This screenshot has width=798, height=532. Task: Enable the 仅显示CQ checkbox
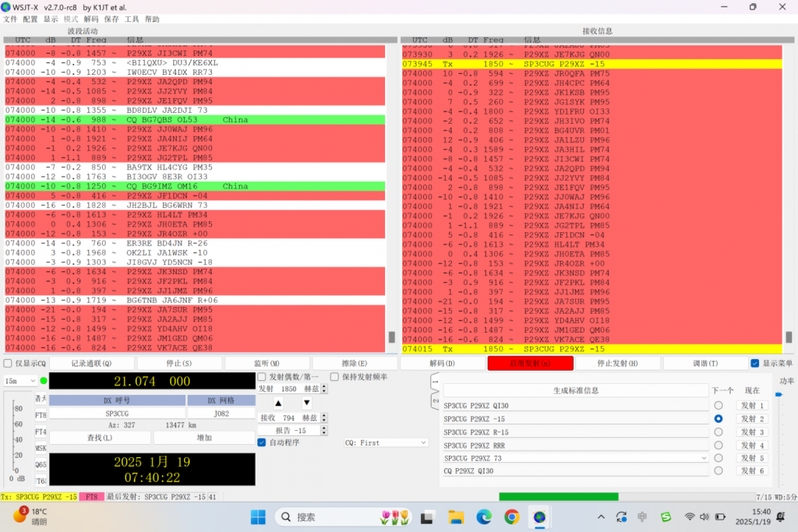click(x=8, y=363)
